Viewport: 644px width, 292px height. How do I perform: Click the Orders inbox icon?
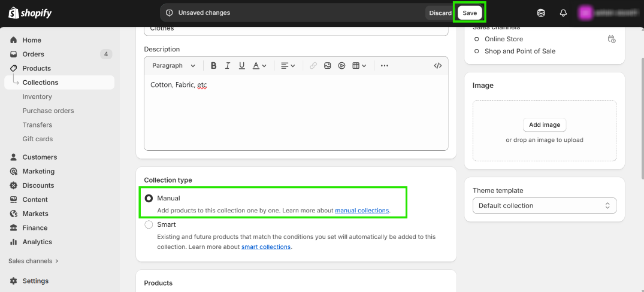point(14,54)
